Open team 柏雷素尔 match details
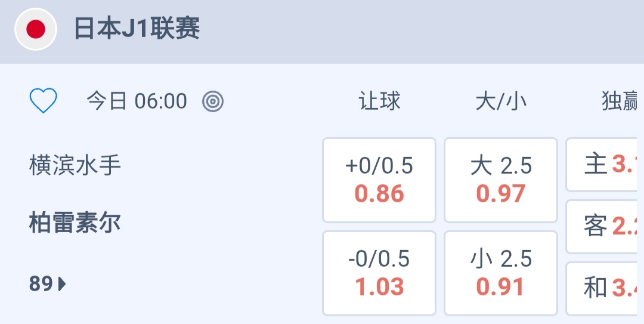The height and width of the screenshot is (324, 644). (x=75, y=223)
